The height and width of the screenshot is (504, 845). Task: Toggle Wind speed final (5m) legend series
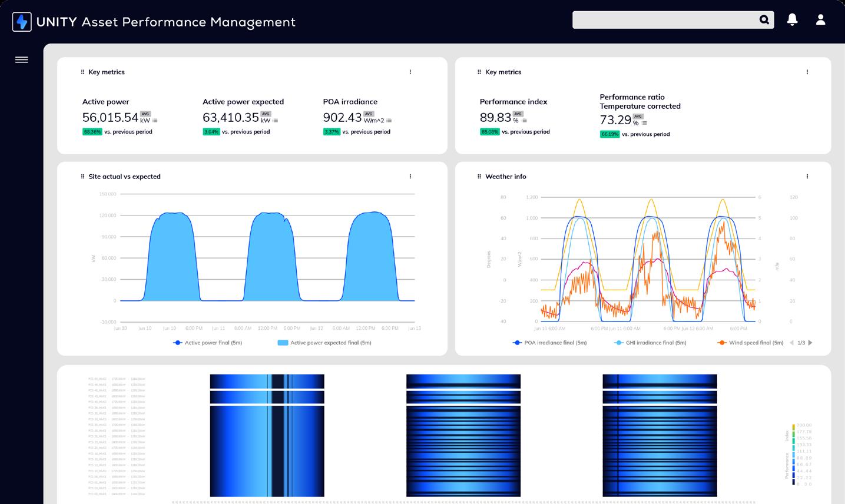(x=750, y=343)
